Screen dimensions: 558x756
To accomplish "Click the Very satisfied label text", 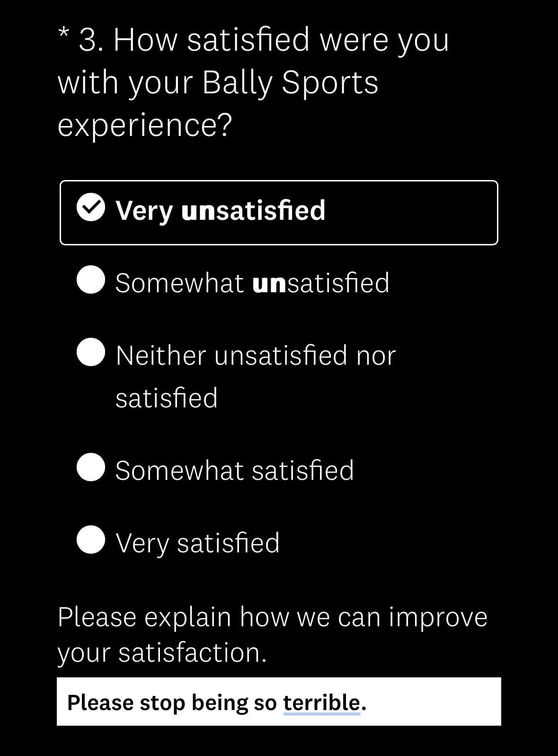I will coord(197,543).
